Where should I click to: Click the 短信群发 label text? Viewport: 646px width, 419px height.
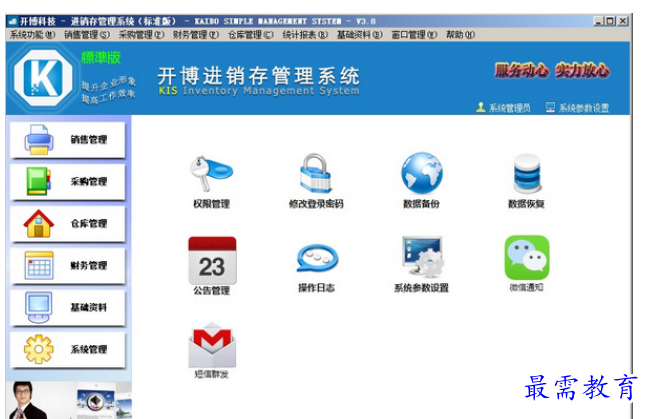pyautogui.click(x=211, y=374)
